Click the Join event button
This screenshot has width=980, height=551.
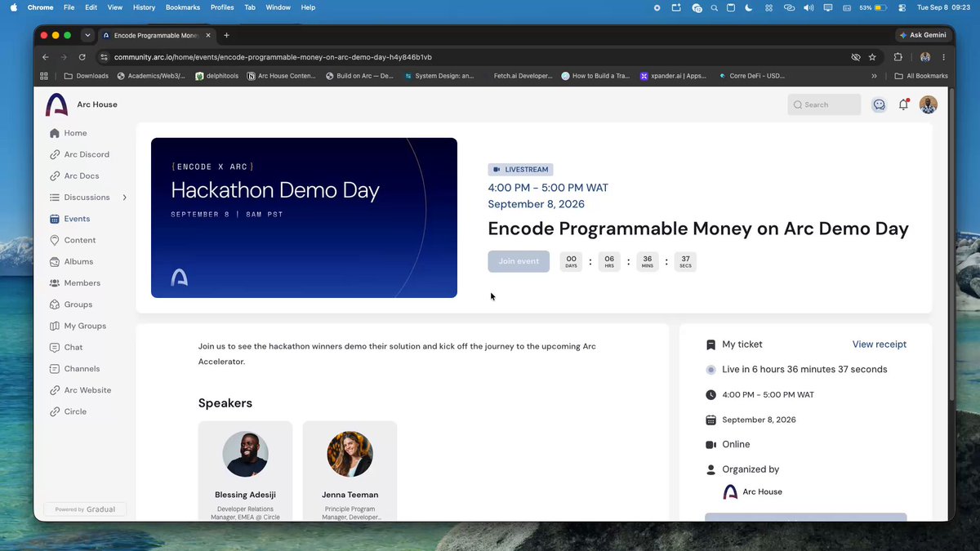point(519,261)
